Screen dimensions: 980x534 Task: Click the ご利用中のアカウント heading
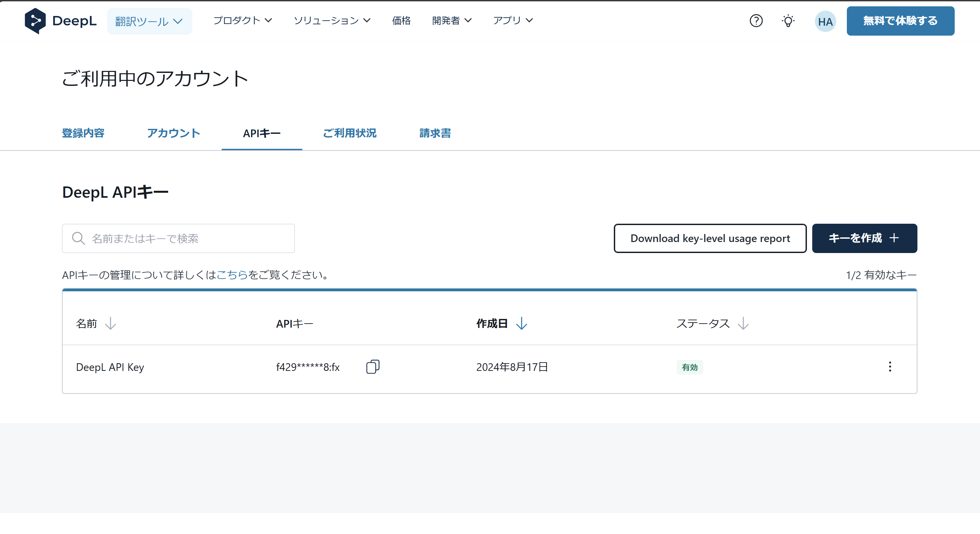pos(155,78)
